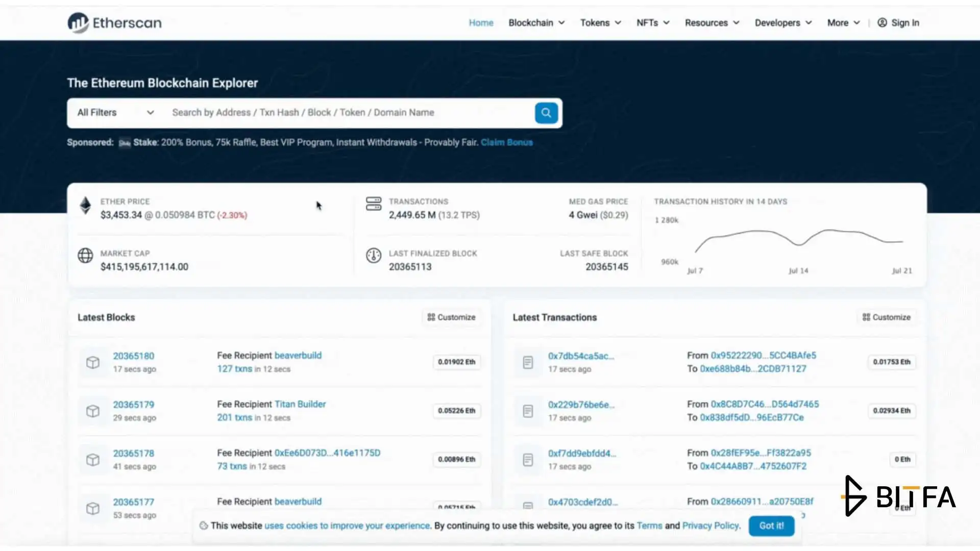Open block 20365177
Screen dimensions: 980x551
(133, 502)
